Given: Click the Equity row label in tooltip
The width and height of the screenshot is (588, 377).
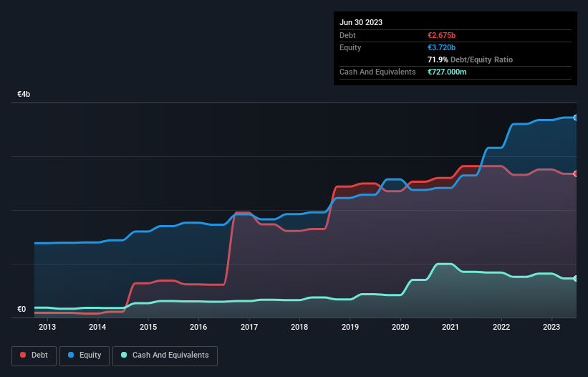Looking at the screenshot, I should [350, 47].
